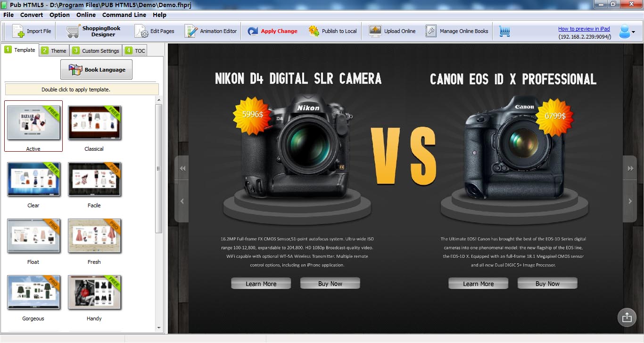Viewport: 644px width, 343px height.
Task: Open the Command Line menu
Action: (124, 15)
